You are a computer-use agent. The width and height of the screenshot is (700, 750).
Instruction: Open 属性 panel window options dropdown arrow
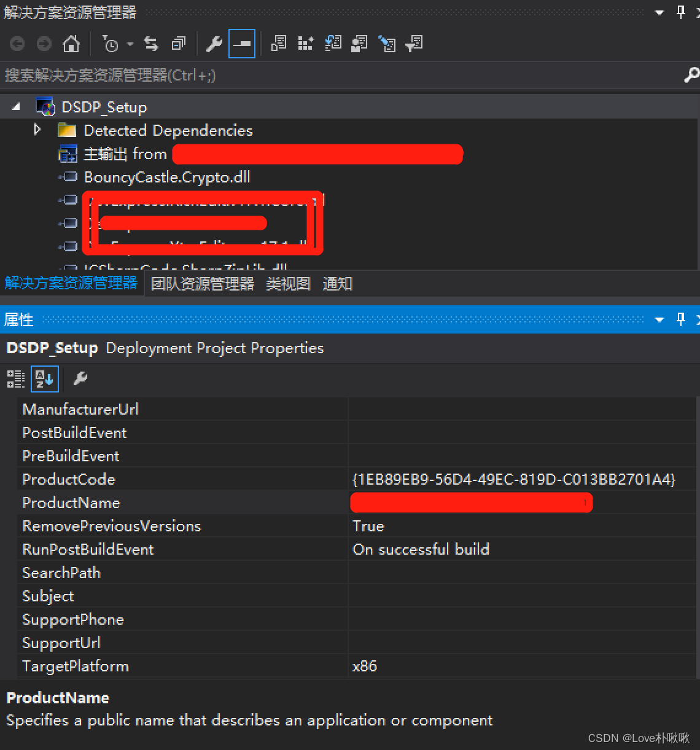point(659,319)
